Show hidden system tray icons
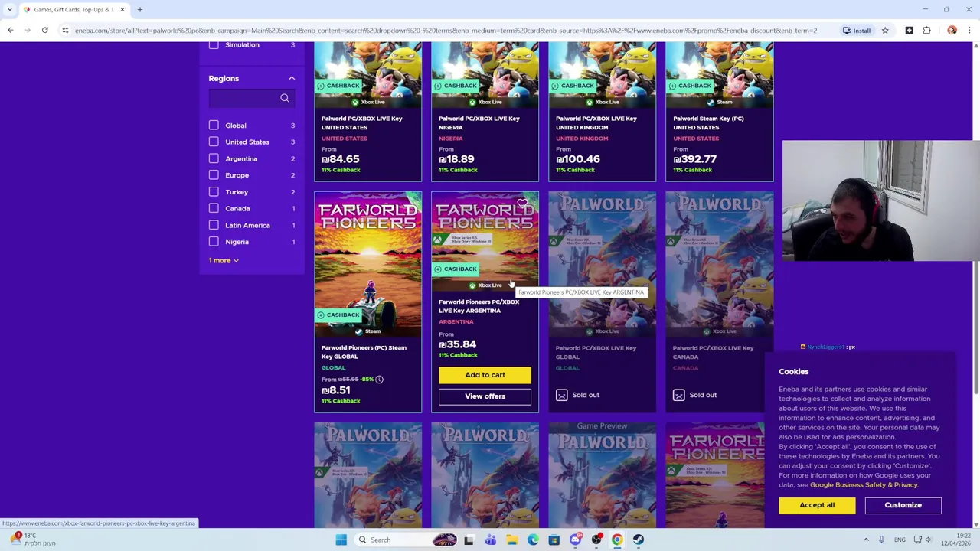980x551 pixels. [x=866, y=540]
